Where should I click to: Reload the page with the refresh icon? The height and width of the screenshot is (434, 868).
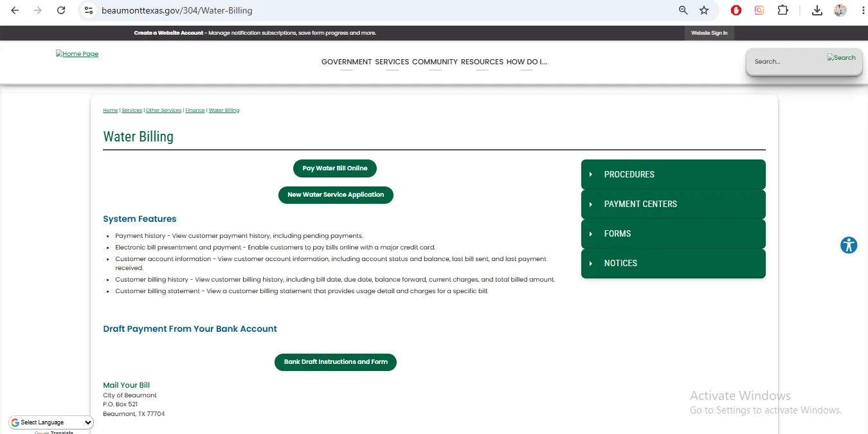click(61, 10)
